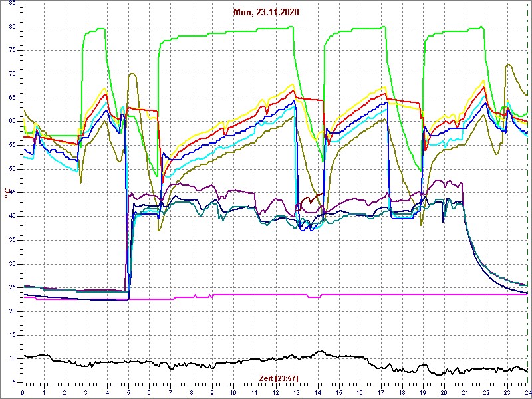
Task: Click hour 6 on the time axis
Action: (x=149, y=392)
